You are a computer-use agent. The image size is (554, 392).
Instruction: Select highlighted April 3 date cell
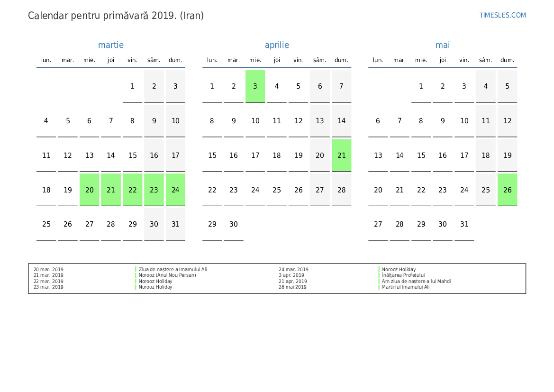tap(255, 86)
